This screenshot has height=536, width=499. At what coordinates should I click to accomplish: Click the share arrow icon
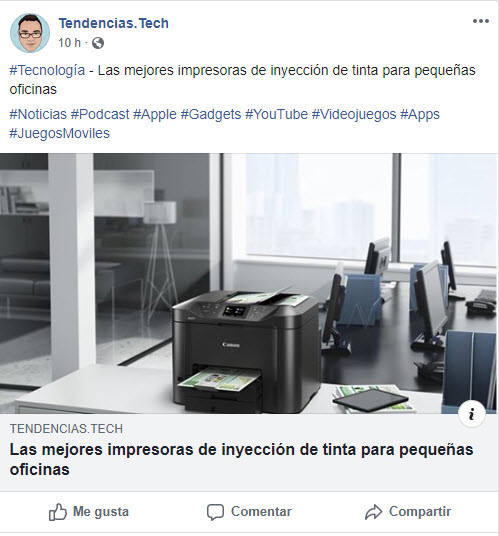coord(373,512)
